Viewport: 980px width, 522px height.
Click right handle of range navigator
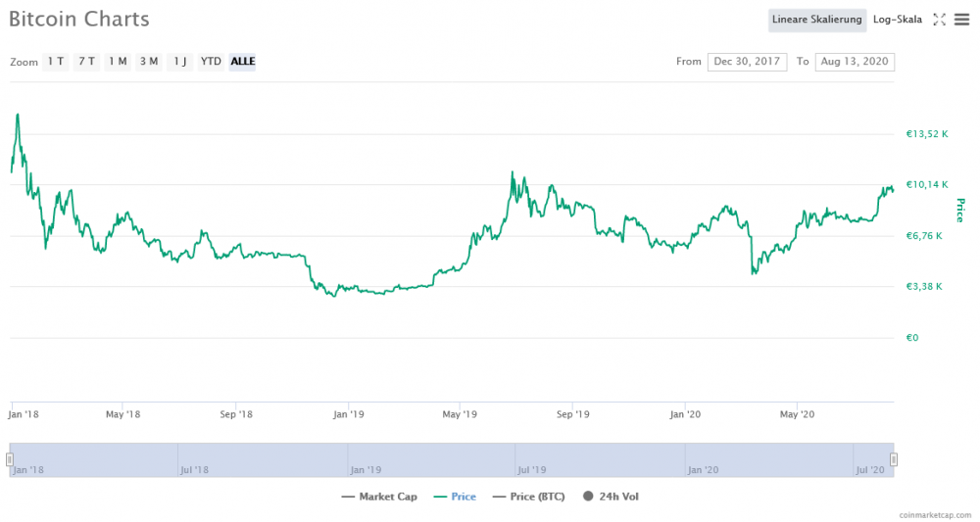[x=894, y=459]
